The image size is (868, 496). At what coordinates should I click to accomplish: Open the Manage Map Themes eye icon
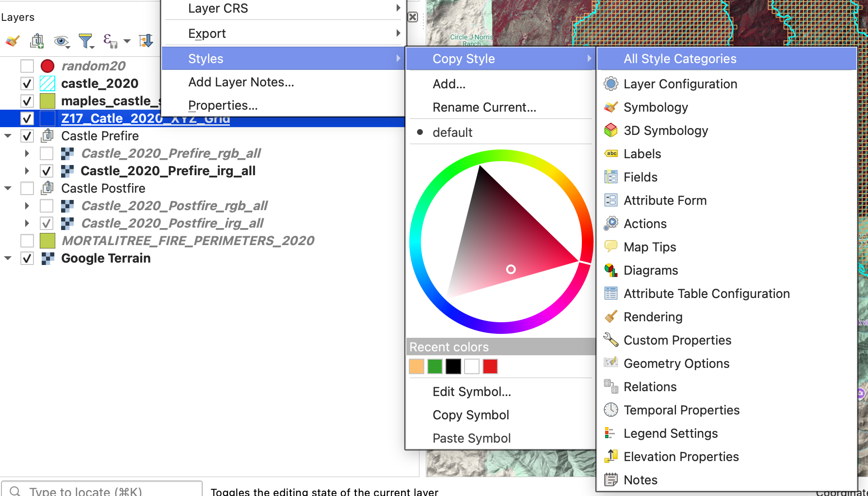pyautogui.click(x=61, y=41)
